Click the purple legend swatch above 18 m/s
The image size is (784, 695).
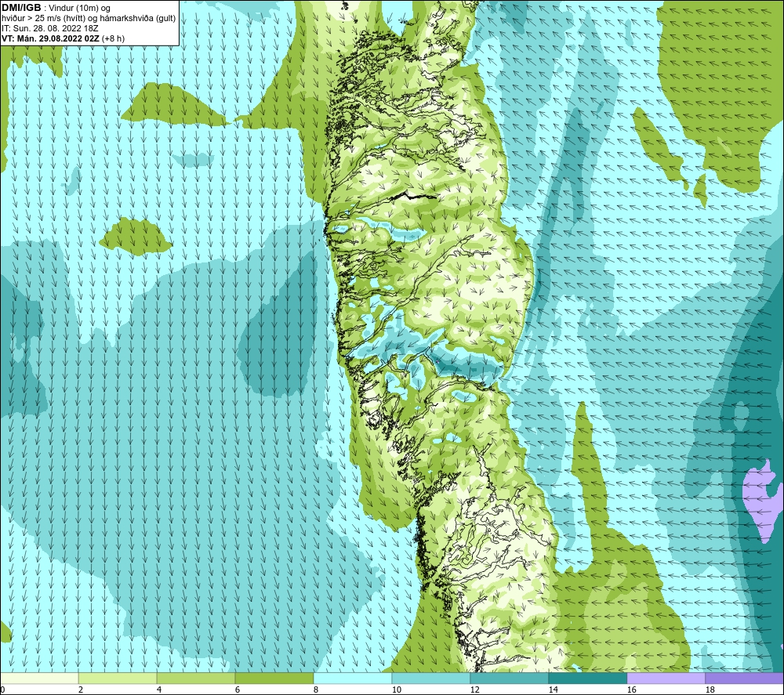[x=745, y=678]
